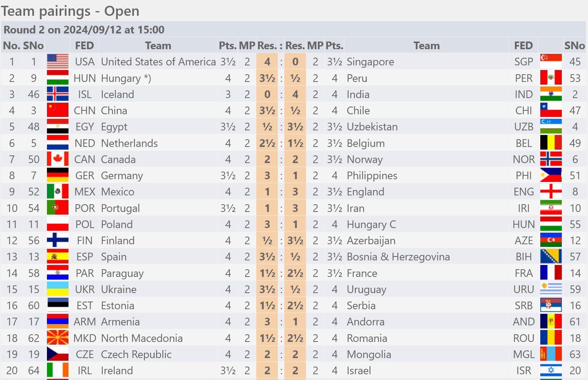The height and width of the screenshot is (380, 588).
Task: Click the Philippines flag icon
Action: 551,175
